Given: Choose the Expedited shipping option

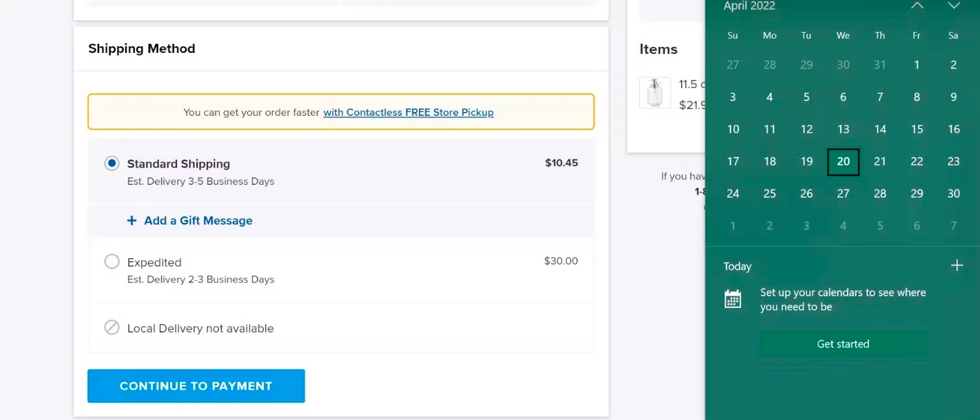Looking at the screenshot, I should pos(112,261).
